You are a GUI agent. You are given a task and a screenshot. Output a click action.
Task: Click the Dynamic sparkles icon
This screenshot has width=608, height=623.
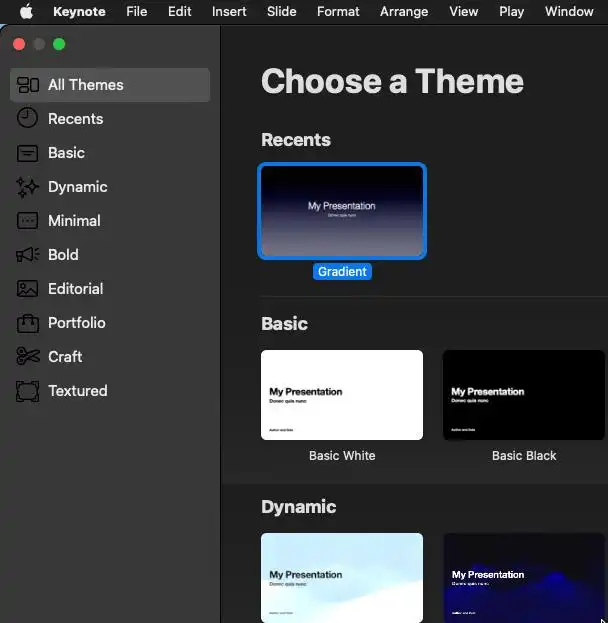point(27,187)
